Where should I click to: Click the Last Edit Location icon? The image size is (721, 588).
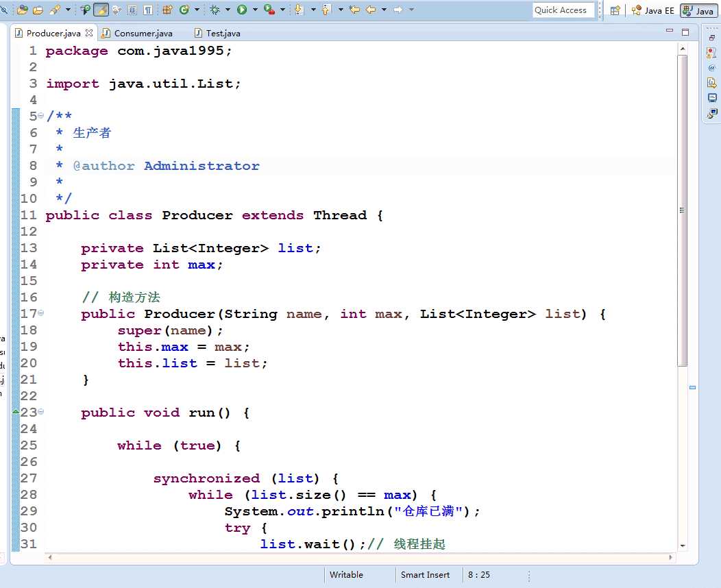pyautogui.click(x=354, y=9)
